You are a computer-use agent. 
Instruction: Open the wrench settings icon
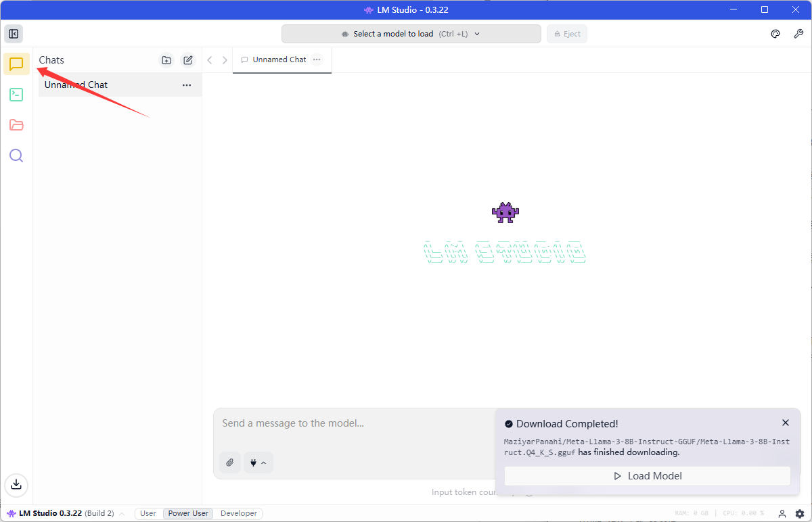point(798,34)
